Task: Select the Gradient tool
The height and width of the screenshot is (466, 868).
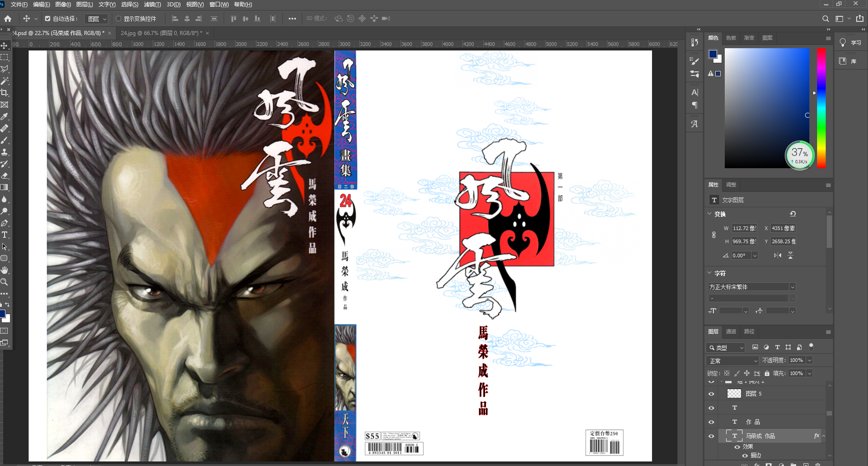Action: tap(5, 187)
